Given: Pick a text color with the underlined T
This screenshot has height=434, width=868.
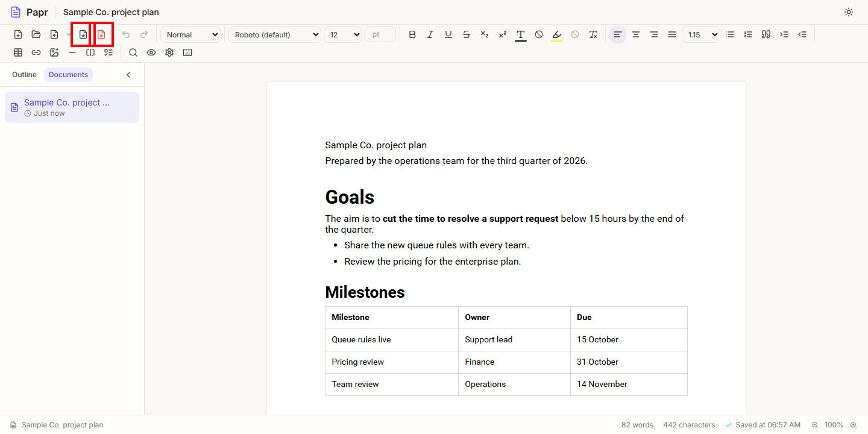Looking at the screenshot, I should [521, 34].
